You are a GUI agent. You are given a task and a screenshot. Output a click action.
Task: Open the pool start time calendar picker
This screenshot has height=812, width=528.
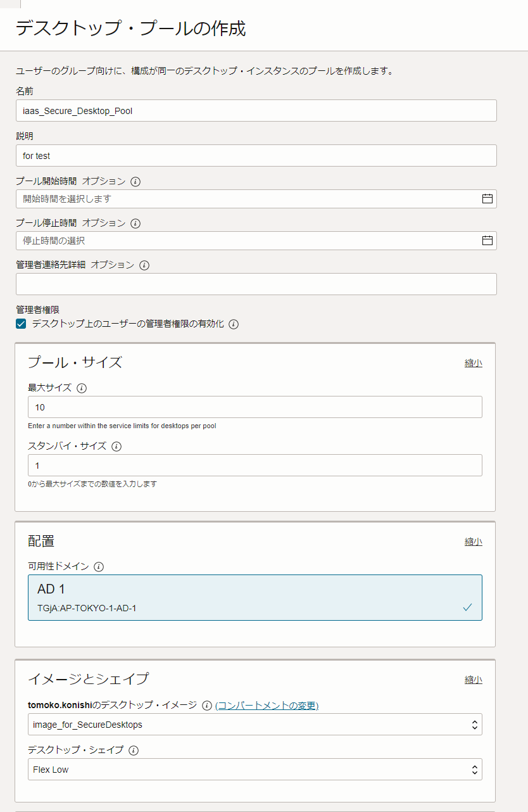tap(487, 198)
